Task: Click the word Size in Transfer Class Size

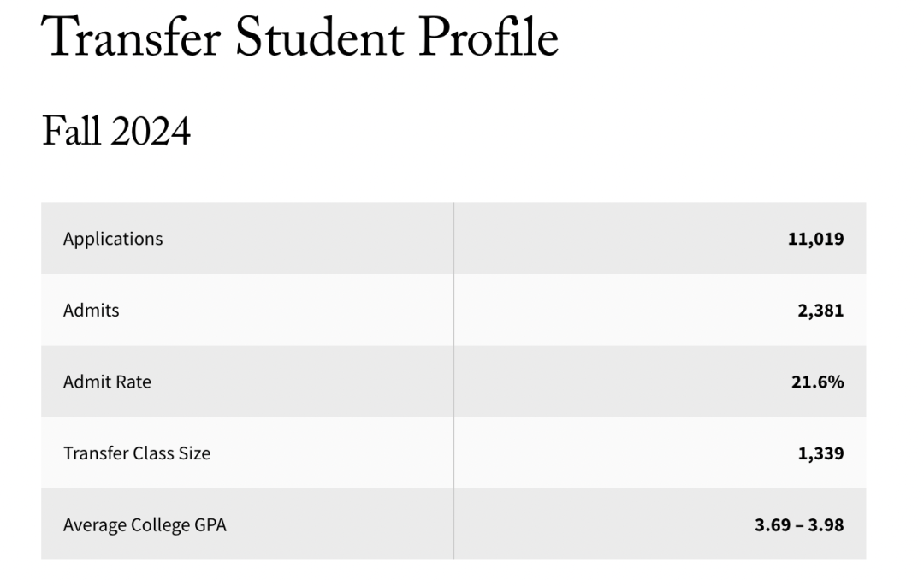Action: coord(194,453)
